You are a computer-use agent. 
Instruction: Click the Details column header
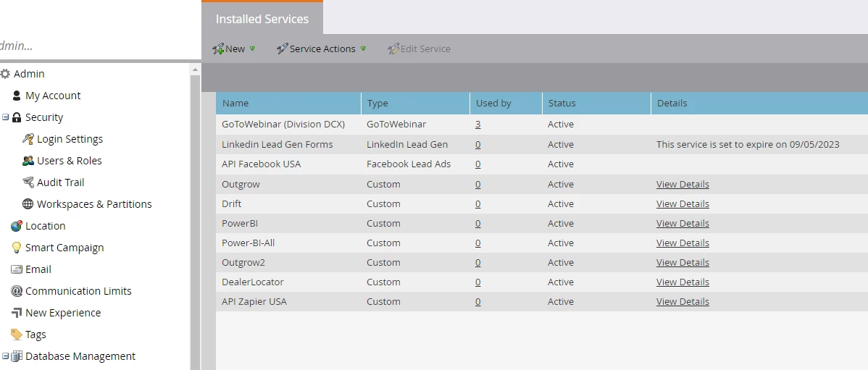[x=759, y=103]
